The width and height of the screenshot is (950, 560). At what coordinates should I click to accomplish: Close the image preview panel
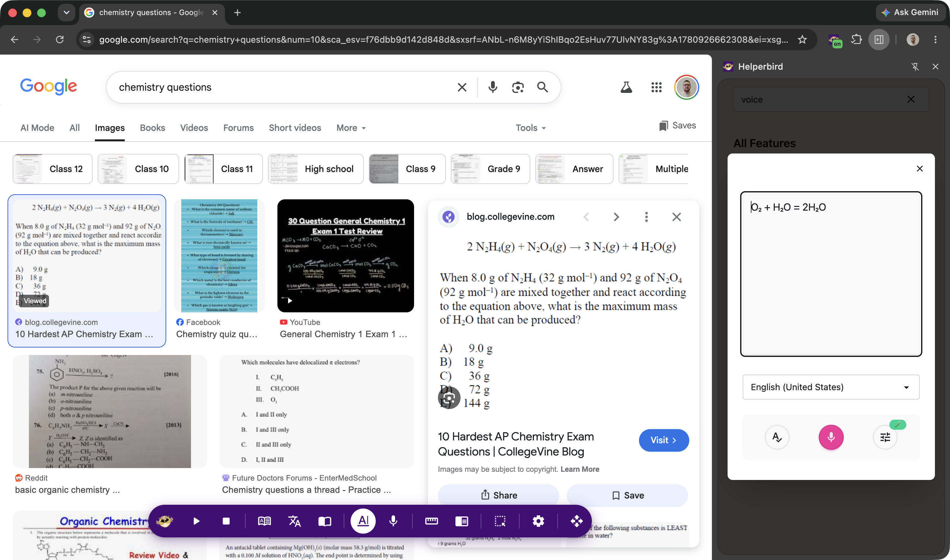coord(677,217)
